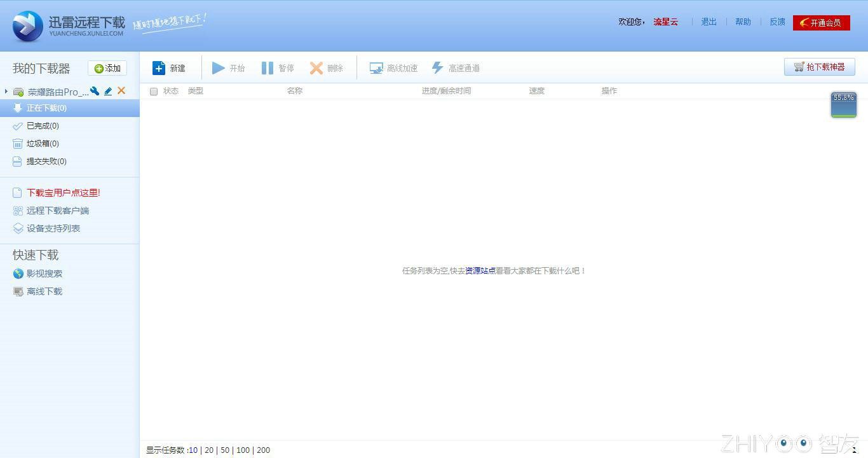Click the 离线下载 monitor icon

coord(18,291)
